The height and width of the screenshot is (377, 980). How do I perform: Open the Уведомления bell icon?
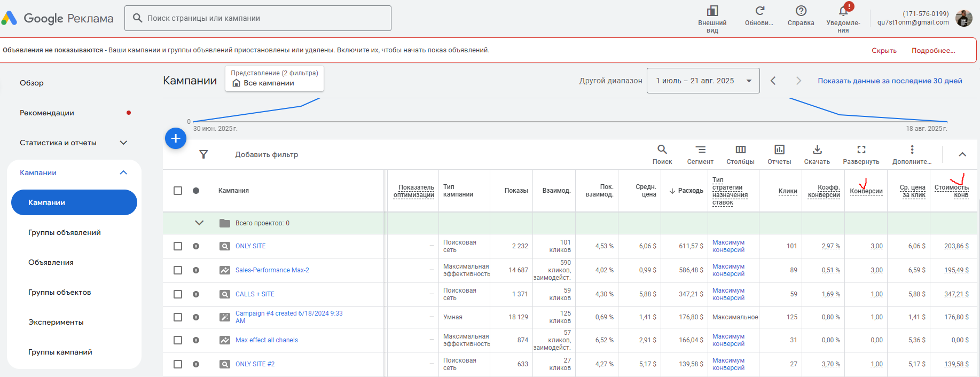click(x=843, y=12)
